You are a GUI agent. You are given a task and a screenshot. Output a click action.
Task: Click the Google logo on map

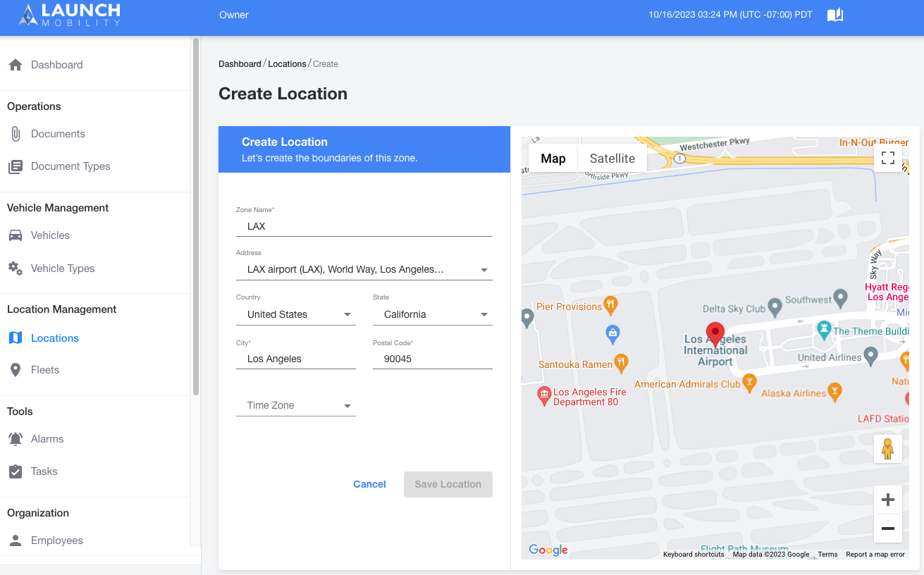(x=548, y=550)
